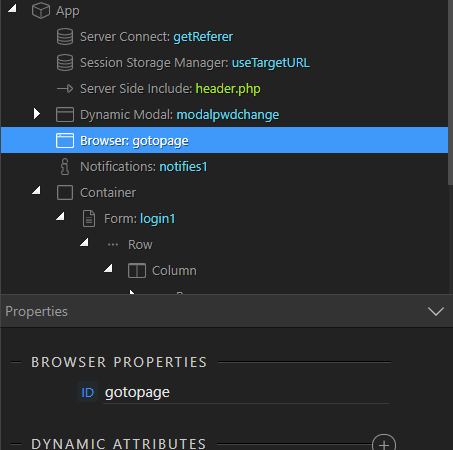Click the ID input field containing gotopage

pyautogui.click(x=246, y=393)
